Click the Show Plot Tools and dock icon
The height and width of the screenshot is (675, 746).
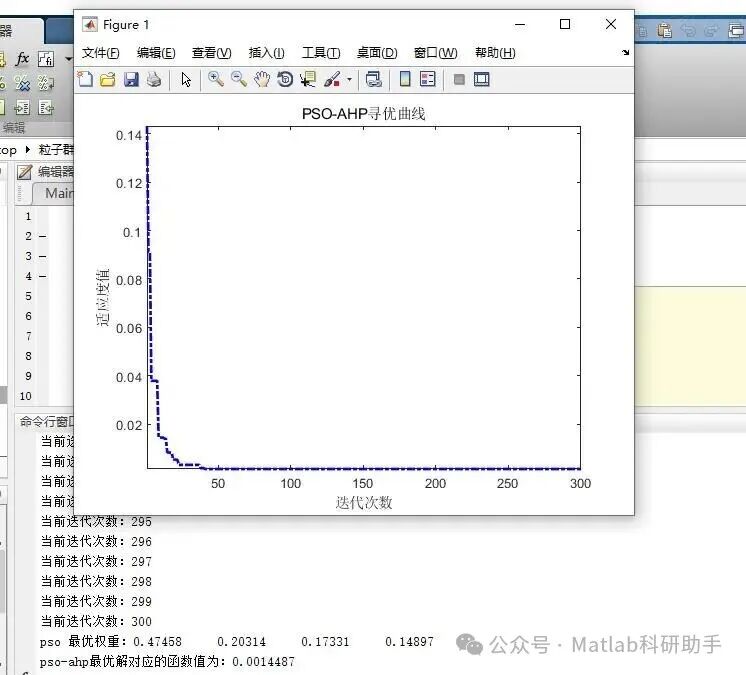click(x=481, y=79)
